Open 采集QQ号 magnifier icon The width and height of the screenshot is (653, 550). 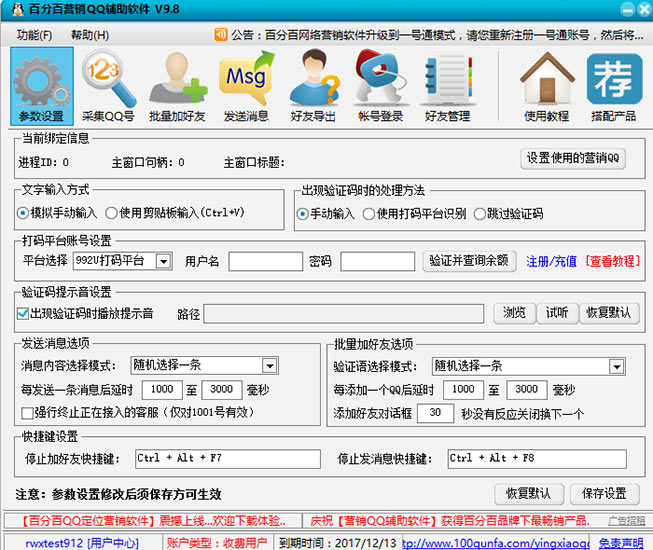[x=108, y=86]
